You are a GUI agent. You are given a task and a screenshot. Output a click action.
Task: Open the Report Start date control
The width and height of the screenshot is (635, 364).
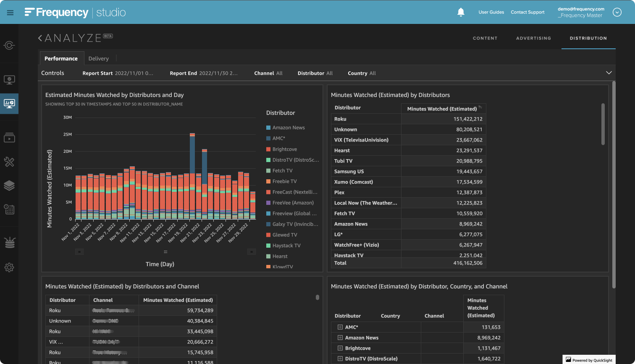[118, 73]
